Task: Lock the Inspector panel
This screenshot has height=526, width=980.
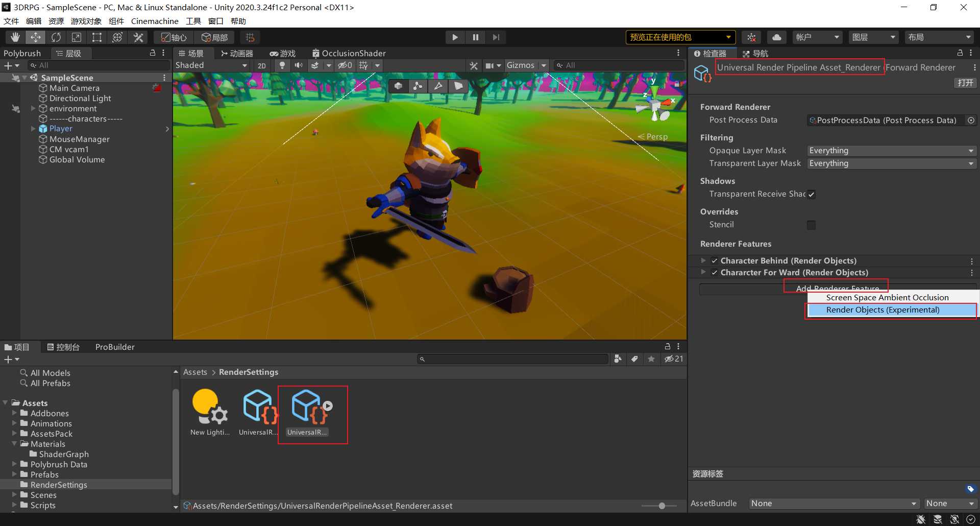Action: pos(960,53)
